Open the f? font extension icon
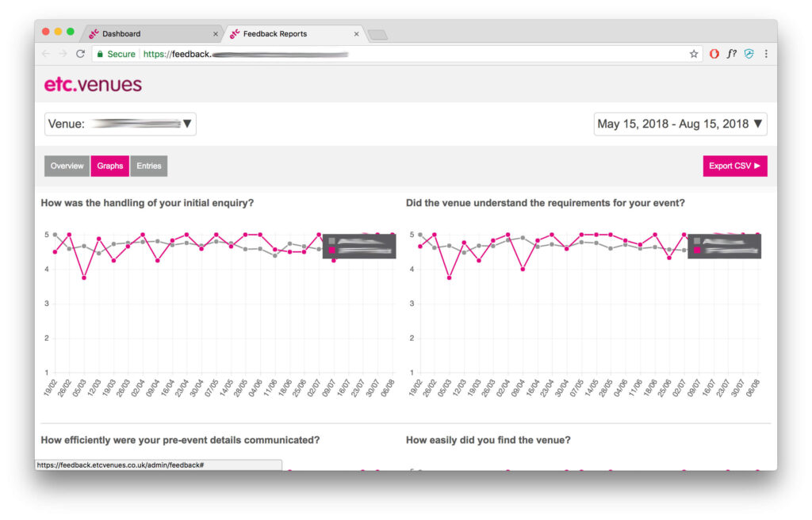 pos(732,54)
